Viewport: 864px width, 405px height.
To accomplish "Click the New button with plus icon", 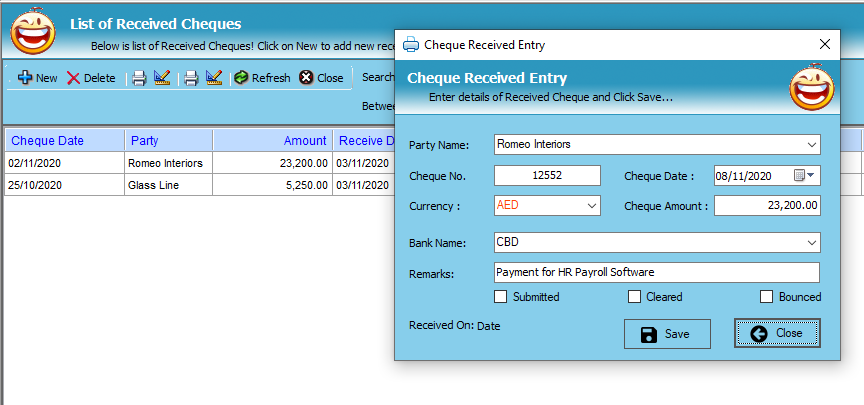I will point(38,78).
